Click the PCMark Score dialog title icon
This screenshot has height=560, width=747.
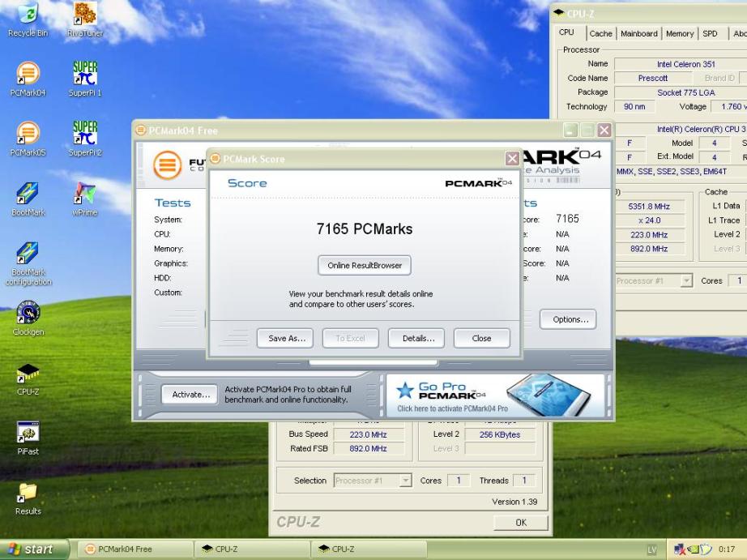[x=216, y=158]
